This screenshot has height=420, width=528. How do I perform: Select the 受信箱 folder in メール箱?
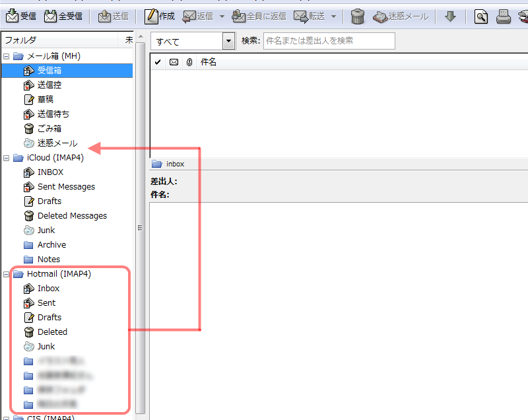[49, 71]
